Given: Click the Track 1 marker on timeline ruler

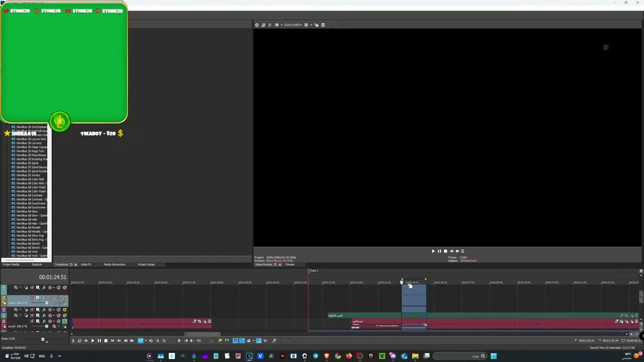Looking at the screenshot, I should 313,271.
